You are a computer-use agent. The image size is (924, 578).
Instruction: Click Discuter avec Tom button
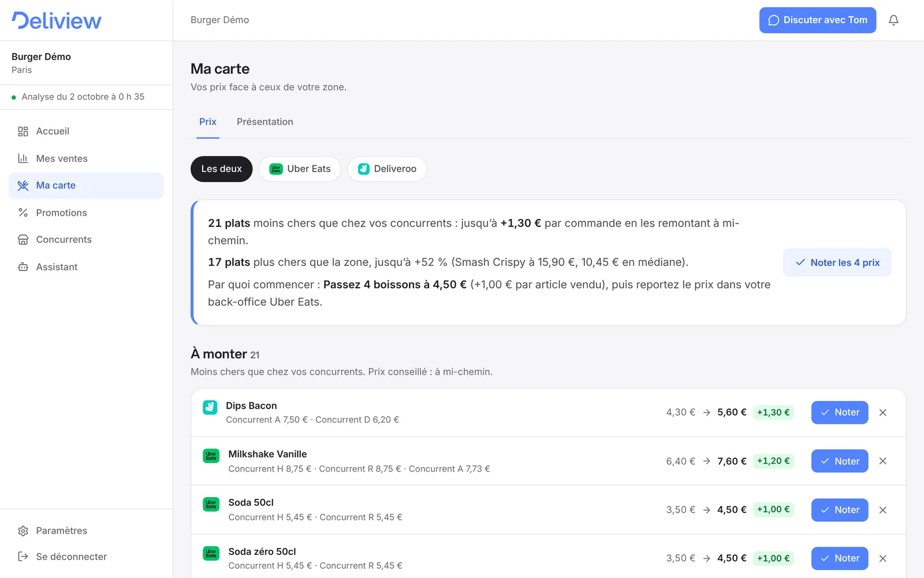click(818, 20)
